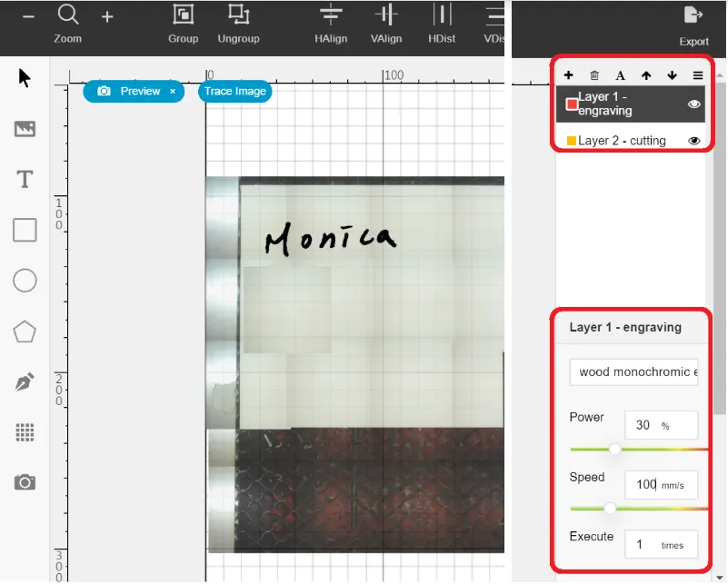Click the Power slider handle
The height and width of the screenshot is (584, 728).
pyautogui.click(x=614, y=450)
